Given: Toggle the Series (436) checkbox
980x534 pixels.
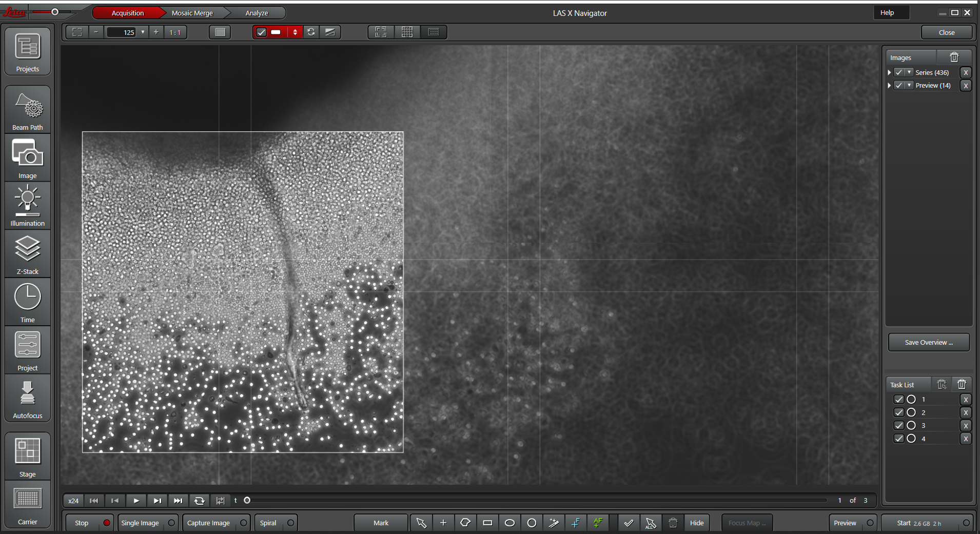Looking at the screenshot, I should click(x=899, y=72).
